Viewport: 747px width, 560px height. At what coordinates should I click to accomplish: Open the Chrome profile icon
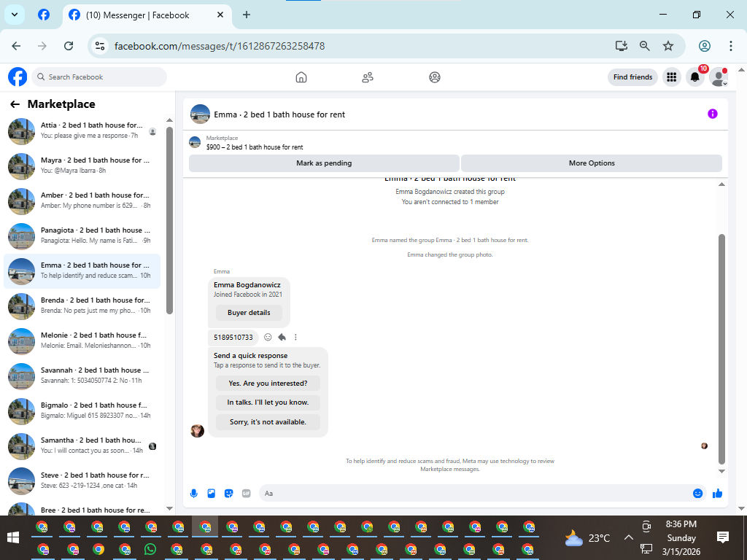point(705,46)
